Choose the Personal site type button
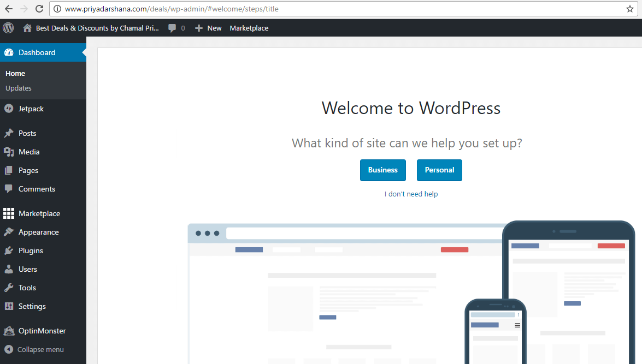The image size is (642, 364). (x=439, y=170)
